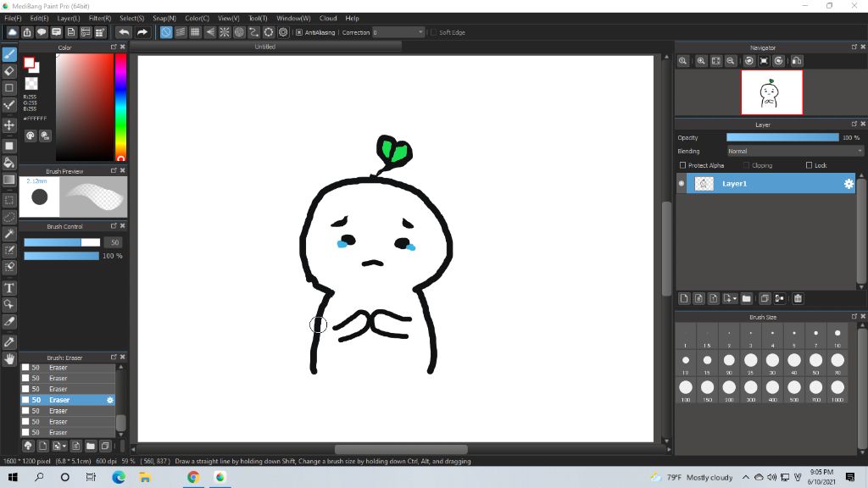Hide Layer1 with its visibility dot
Screen dimensions: 868x488
682,184
